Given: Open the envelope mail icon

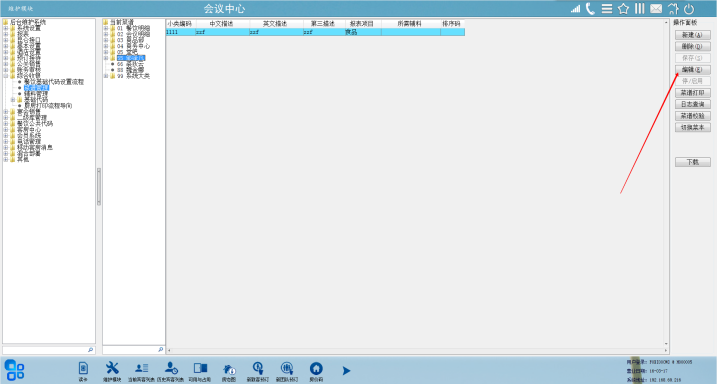Looking at the screenshot, I should click(656, 9).
